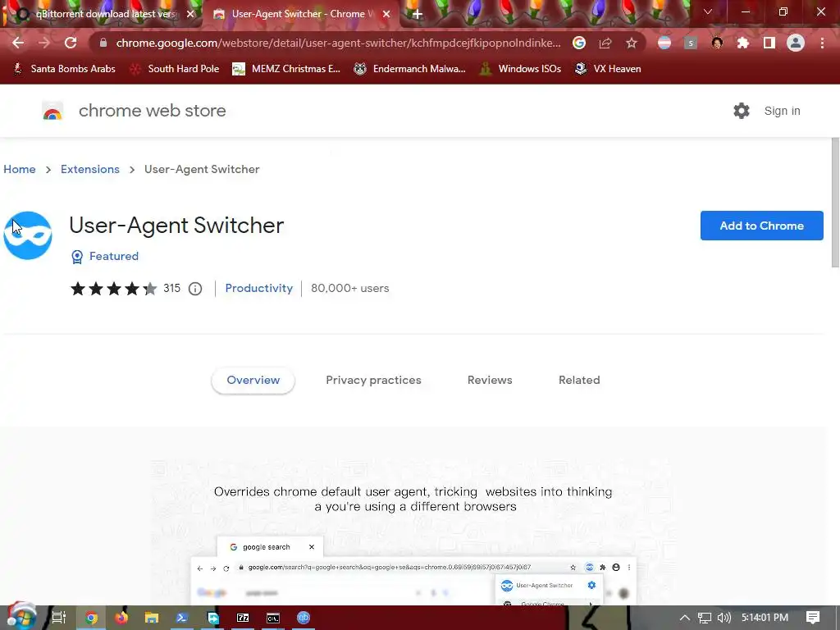The image size is (840, 630).
Task: Open Command Prompt from the taskbar
Action: [273, 618]
